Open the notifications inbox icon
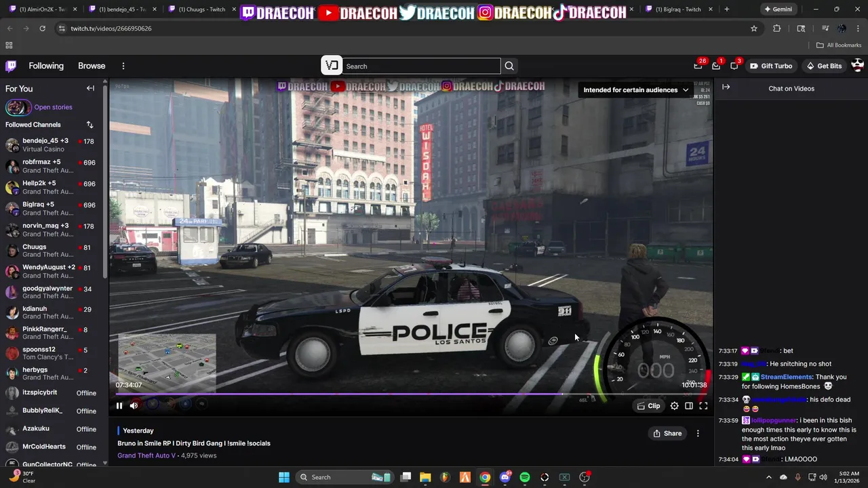Screen dimensions: 868x488 tap(716, 66)
